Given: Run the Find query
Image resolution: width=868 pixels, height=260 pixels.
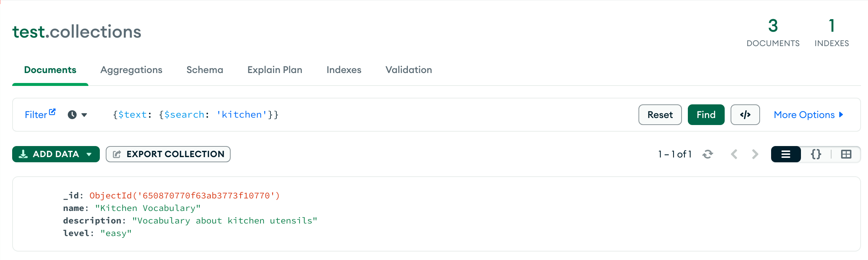Looking at the screenshot, I should [706, 115].
